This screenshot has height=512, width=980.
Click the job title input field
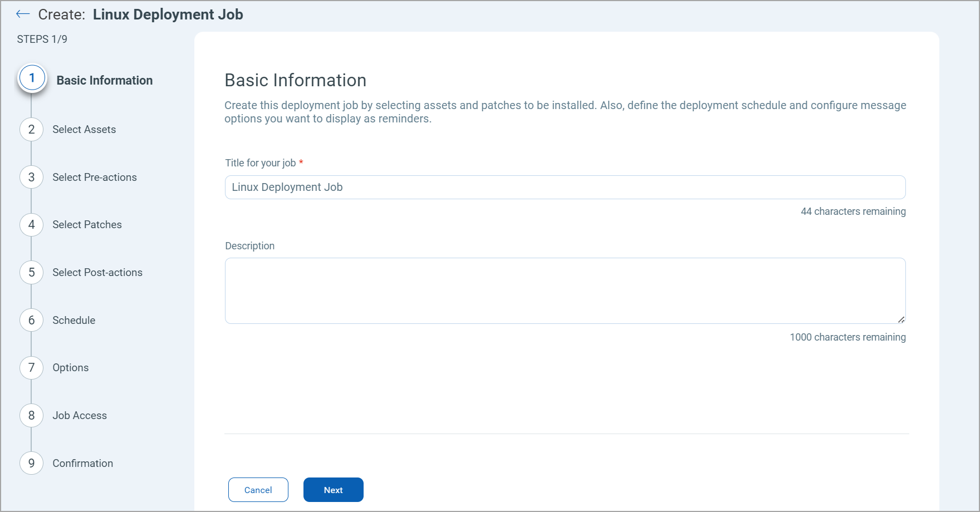point(565,187)
